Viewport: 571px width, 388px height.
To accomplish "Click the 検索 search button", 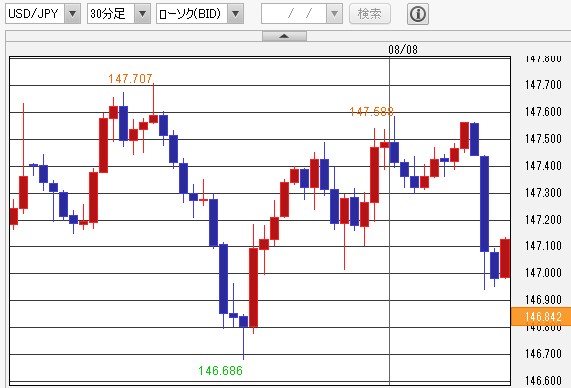I will coord(370,14).
